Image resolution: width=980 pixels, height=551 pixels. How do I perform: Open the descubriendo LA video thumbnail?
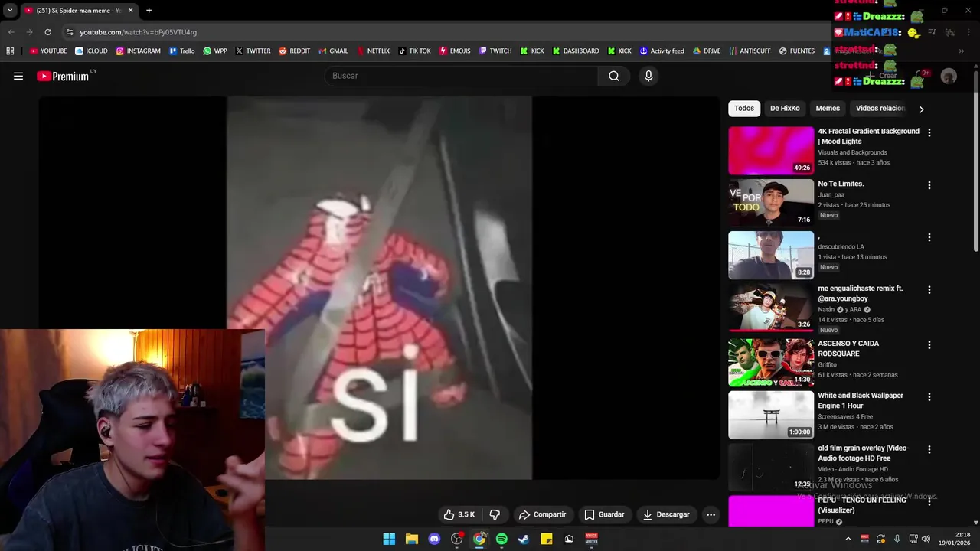click(x=771, y=256)
